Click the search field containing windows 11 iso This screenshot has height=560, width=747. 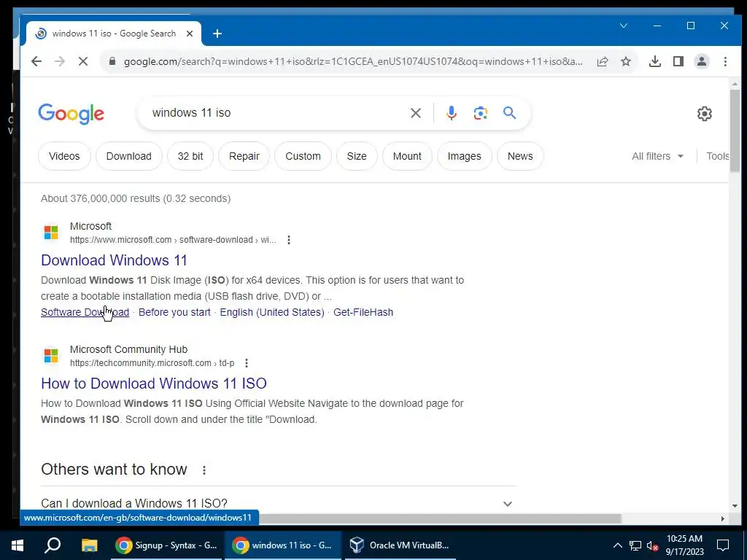(x=276, y=113)
